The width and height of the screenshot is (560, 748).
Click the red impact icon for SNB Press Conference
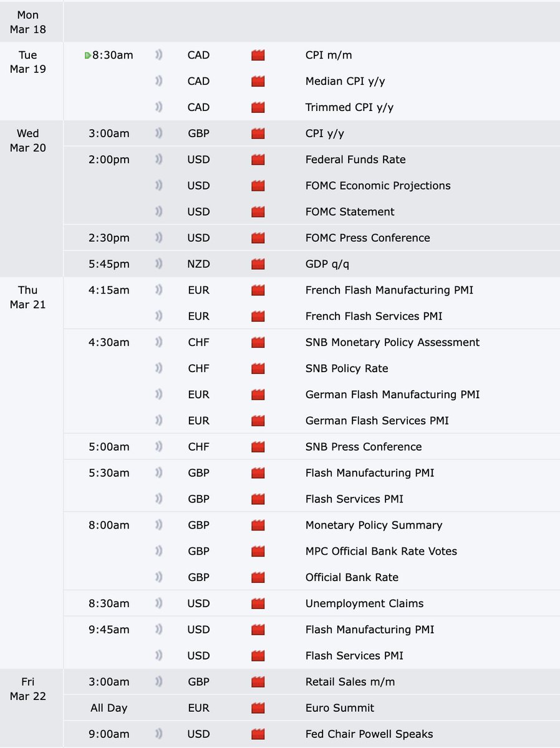(258, 447)
